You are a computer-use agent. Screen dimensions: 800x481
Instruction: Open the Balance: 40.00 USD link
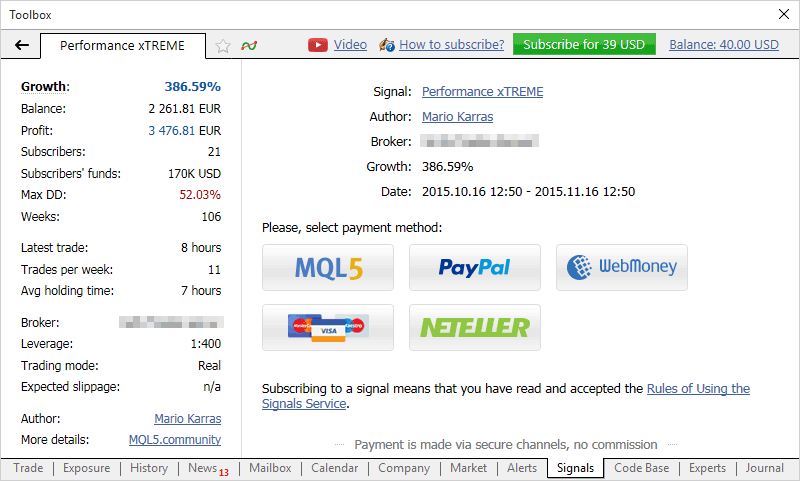click(723, 45)
